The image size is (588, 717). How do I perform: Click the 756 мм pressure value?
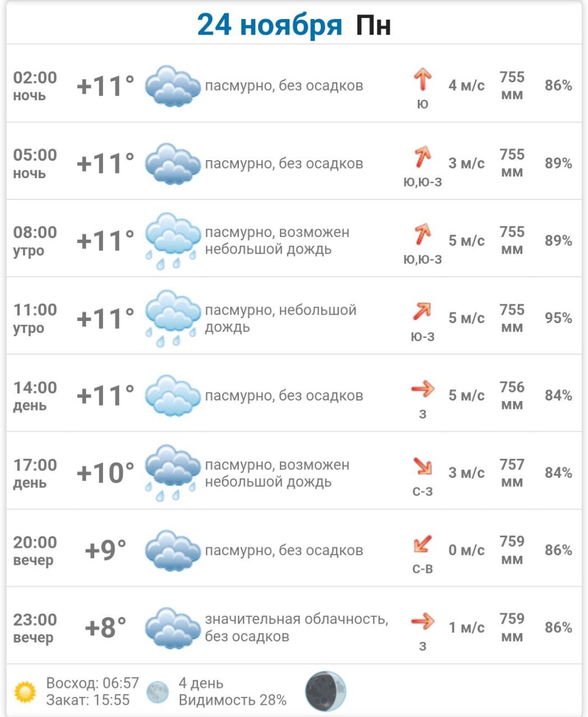pos(512,395)
